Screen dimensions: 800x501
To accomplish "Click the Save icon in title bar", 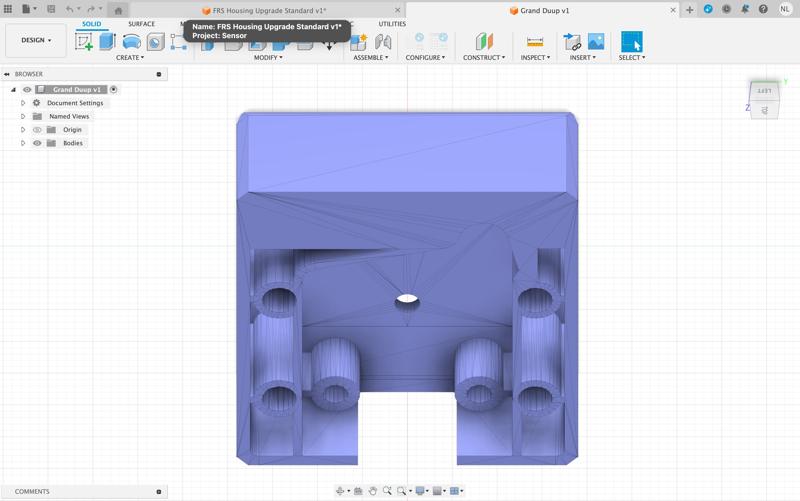I will (51, 9).
